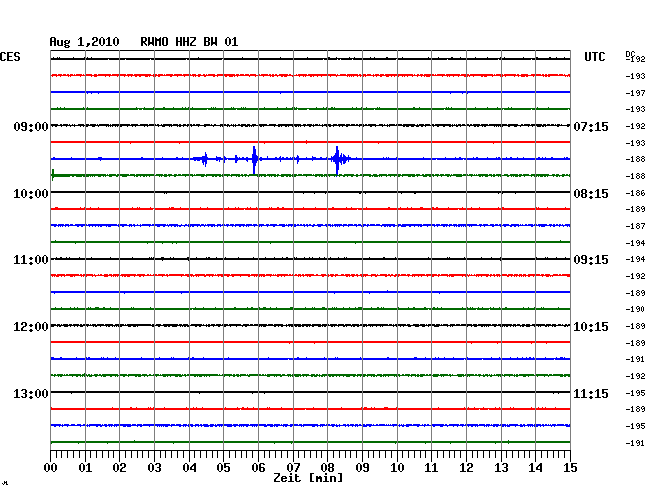This screenshot has height=494, width=650.
Task: Click the 10:00 local time label
Action: click(31, 194)
